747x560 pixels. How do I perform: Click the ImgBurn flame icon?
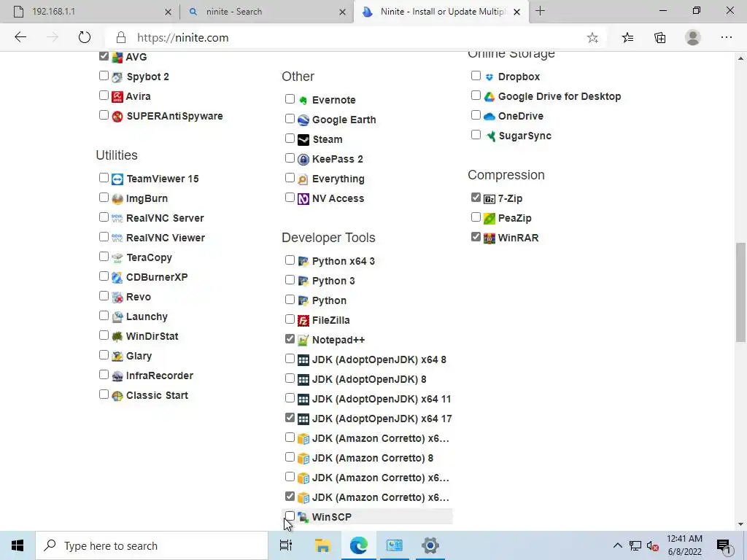click(117, 198)
